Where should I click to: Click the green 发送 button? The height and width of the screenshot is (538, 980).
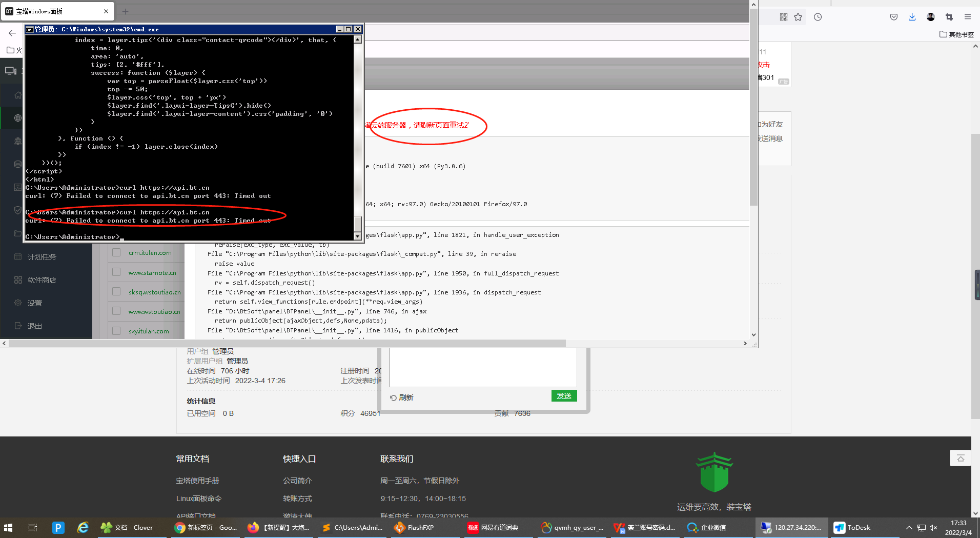tap(564, 396)
